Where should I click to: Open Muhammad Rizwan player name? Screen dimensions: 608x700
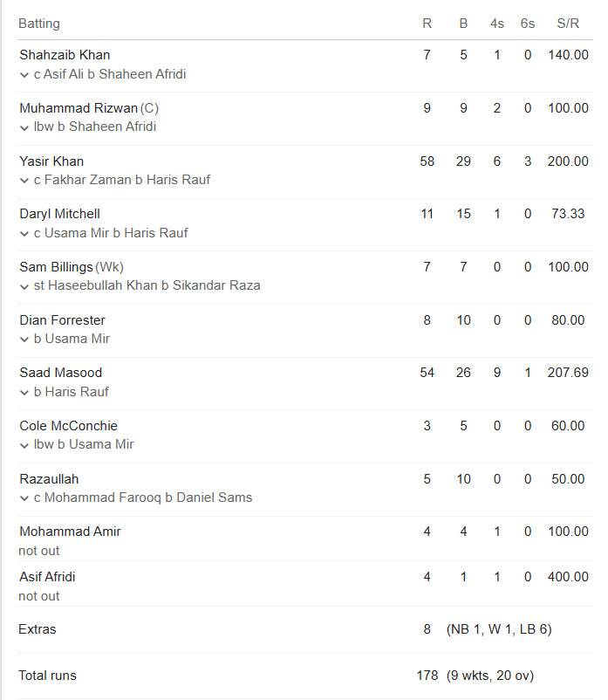[x=79, y=108]
